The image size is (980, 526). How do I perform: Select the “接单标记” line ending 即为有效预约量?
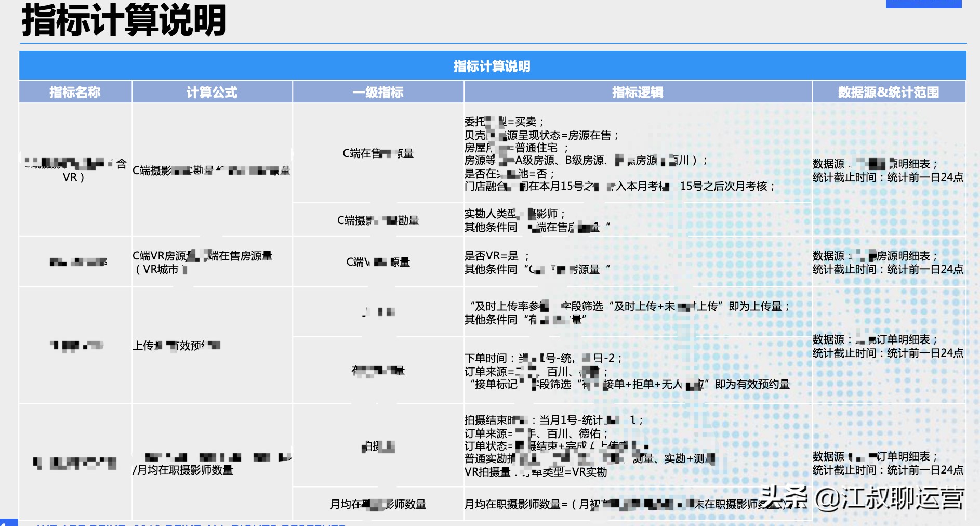tap(629, 384)
